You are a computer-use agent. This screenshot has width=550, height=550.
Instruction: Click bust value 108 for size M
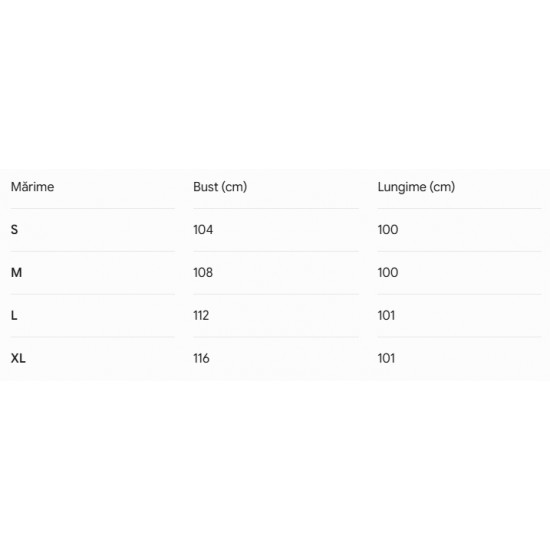pyautogui.click(x=203, y=273)
